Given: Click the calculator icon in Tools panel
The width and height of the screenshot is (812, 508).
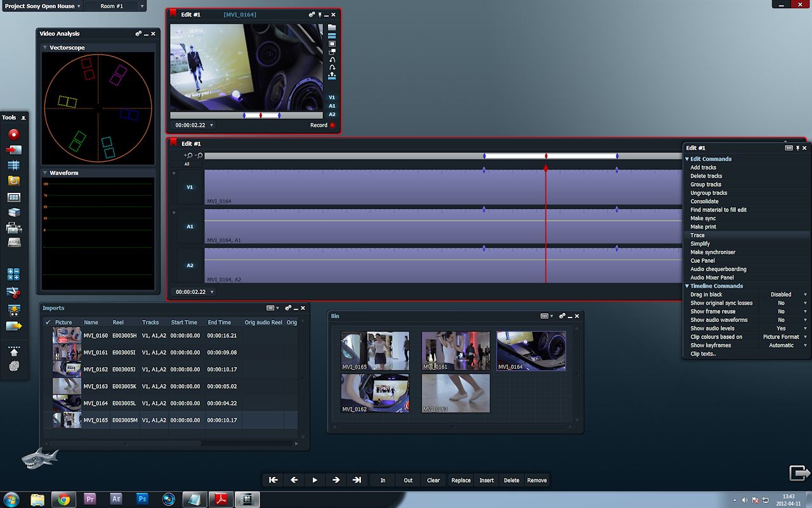Looking at the screenshot, I should click(x=13, y=274).
